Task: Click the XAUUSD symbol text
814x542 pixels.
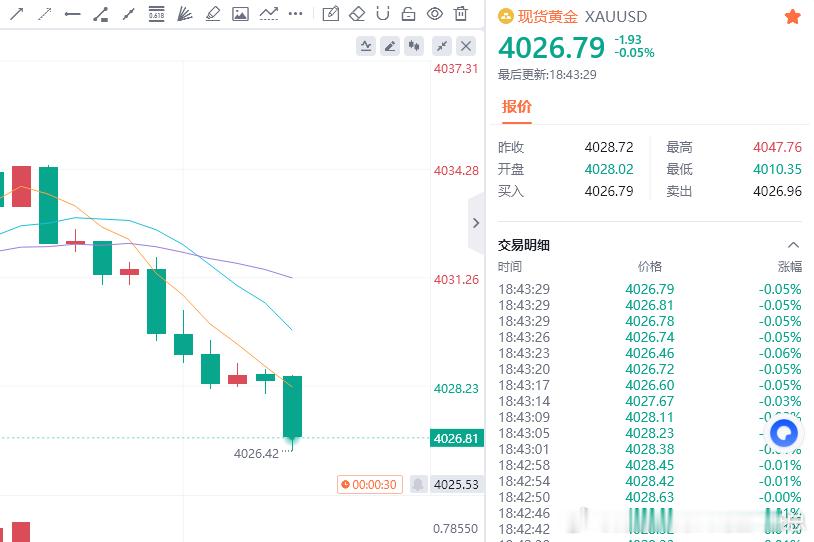Action: click(x=616, y=17)
